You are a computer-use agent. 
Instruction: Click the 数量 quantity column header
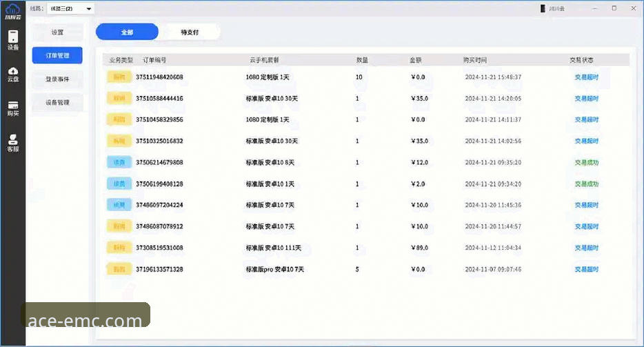(362, 60)
